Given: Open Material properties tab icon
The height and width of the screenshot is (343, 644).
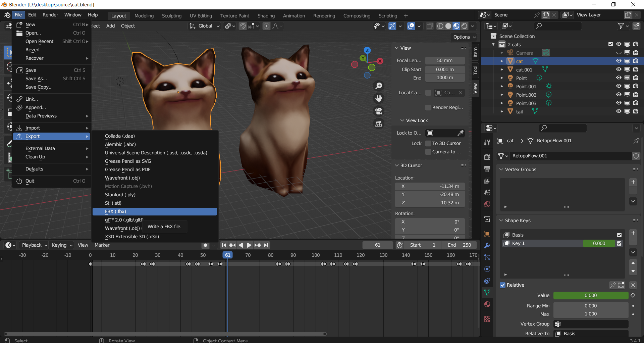Looking at the screenshot, I should (x=487, y=304).
